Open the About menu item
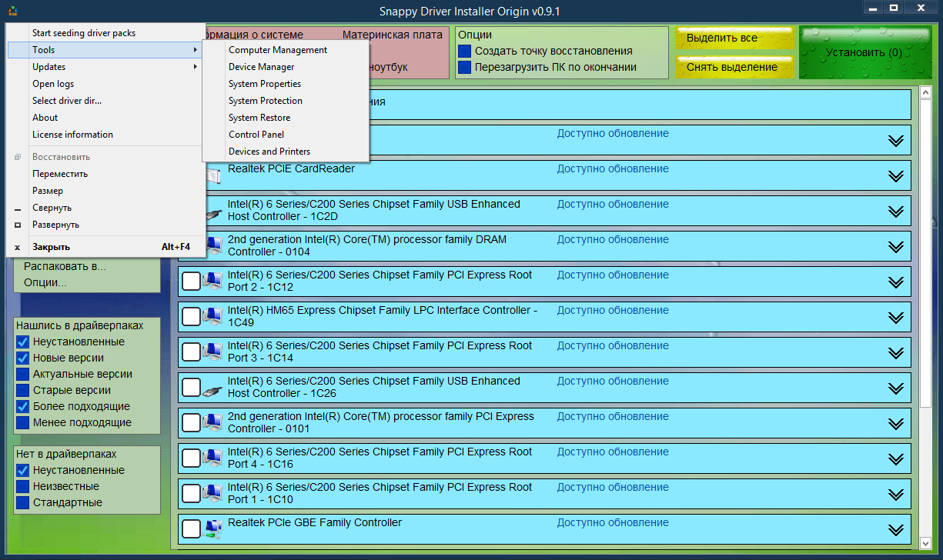Image resolution: width=943 pixels, height=560 pixels. pos(105,118)
